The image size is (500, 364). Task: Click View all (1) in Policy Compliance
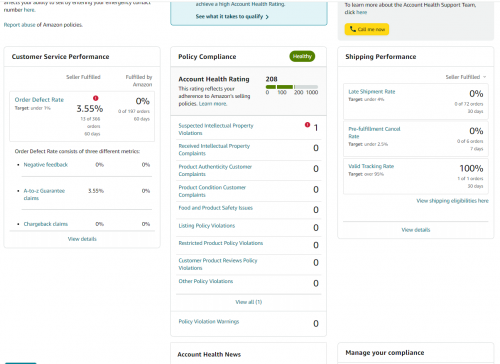[x=249, y=302]
